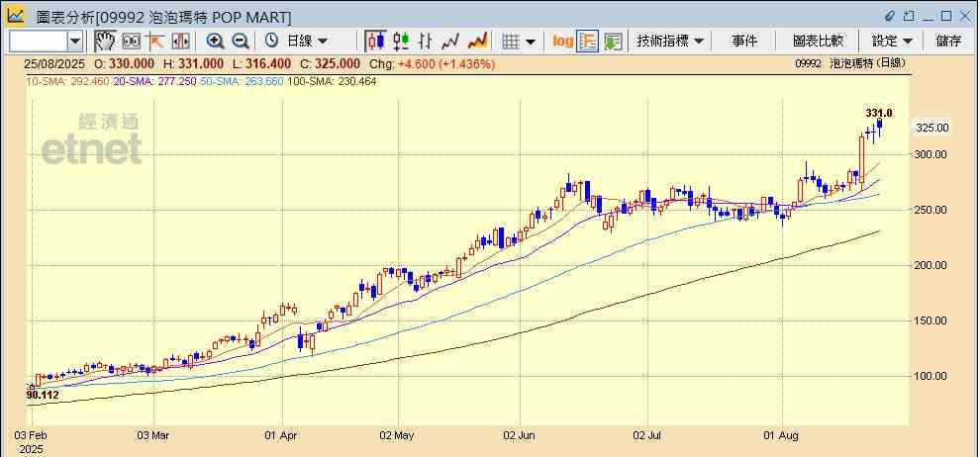Image resolution: width=980 pixels, height=457 pixels.
Task: Click the C: 325.000 close value
Action: click(329, 63)
